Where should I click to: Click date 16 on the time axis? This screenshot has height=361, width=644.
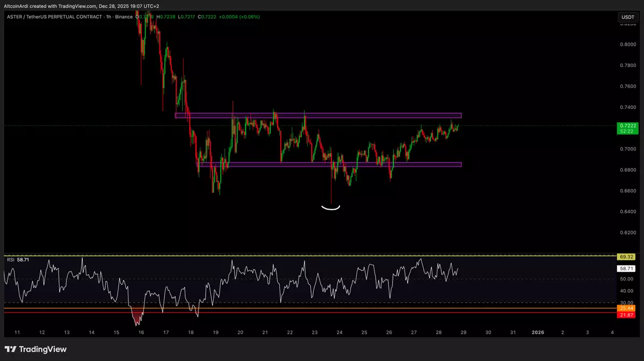(x=141, y=333)
